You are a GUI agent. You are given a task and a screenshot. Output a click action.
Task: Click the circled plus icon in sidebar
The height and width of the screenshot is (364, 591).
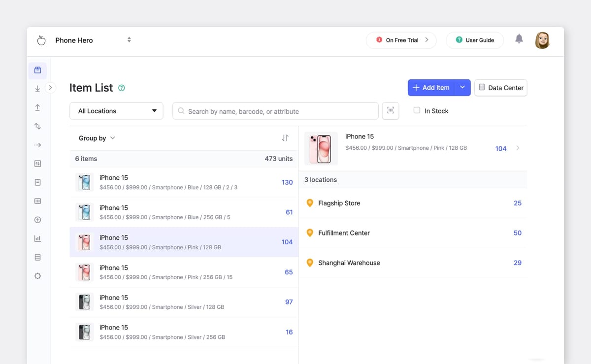point(37,220)
